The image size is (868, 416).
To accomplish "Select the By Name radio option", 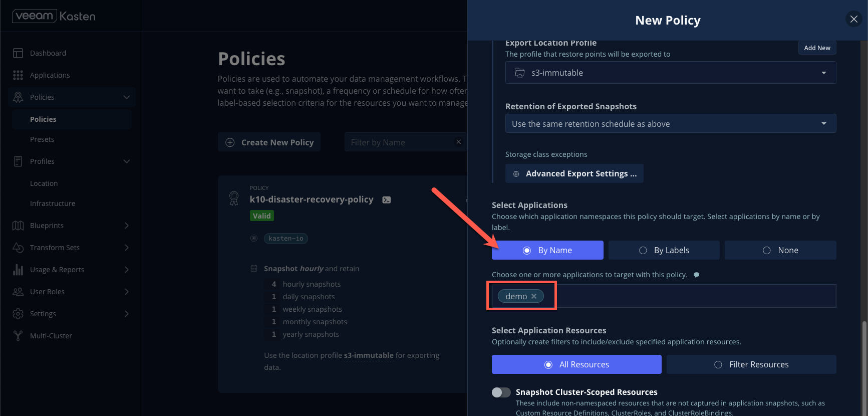I will (547, 250).
